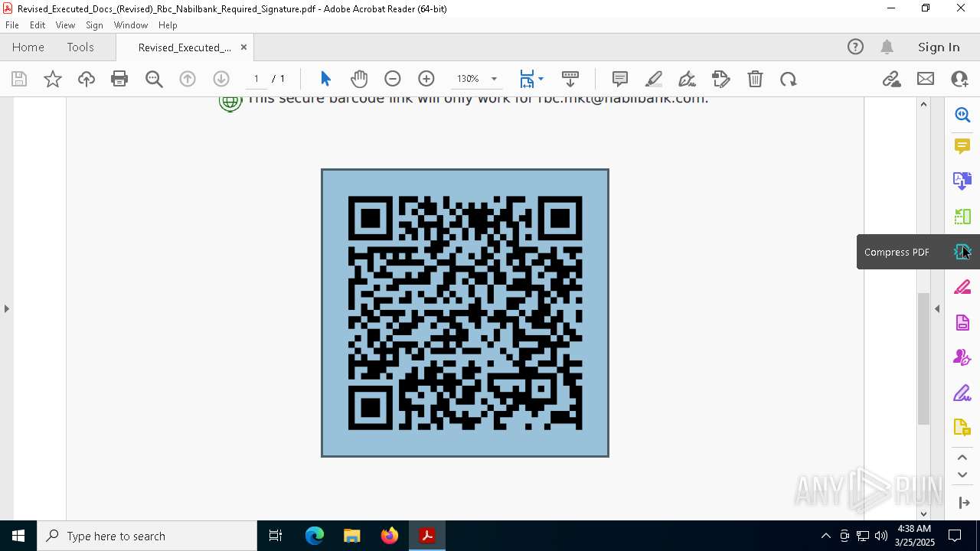Click the 130% zoom value field

pos(468,79)
